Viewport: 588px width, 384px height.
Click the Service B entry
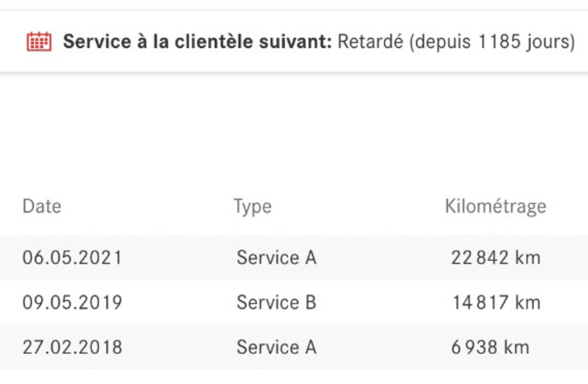[x=276, y=302]
